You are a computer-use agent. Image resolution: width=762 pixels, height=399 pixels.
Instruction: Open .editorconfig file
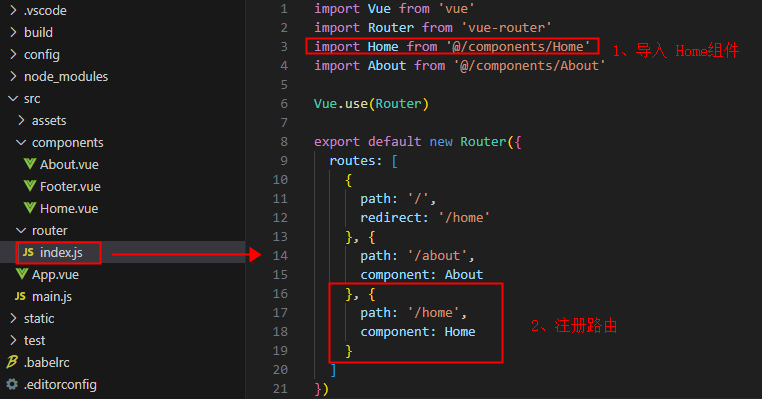pos(60,384)
